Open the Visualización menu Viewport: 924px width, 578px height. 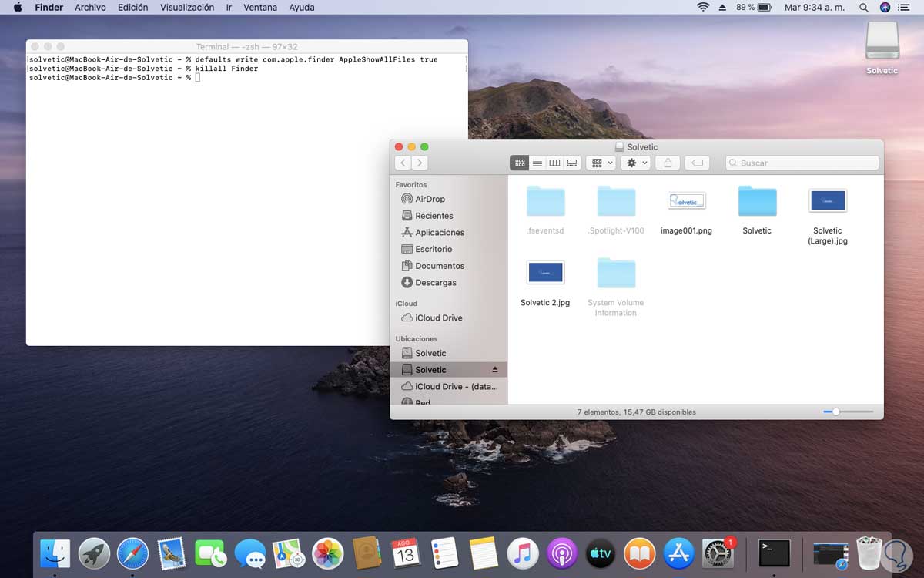[x=187, y=7]
